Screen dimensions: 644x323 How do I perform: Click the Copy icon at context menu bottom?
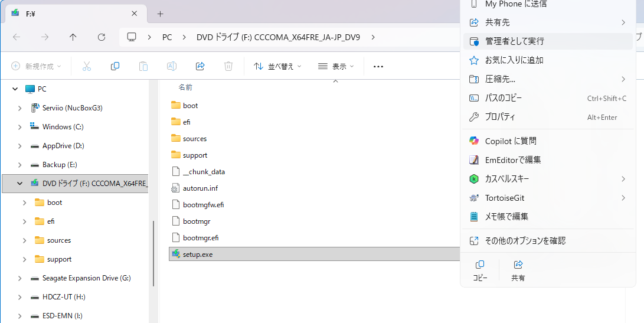pos(480,269)
